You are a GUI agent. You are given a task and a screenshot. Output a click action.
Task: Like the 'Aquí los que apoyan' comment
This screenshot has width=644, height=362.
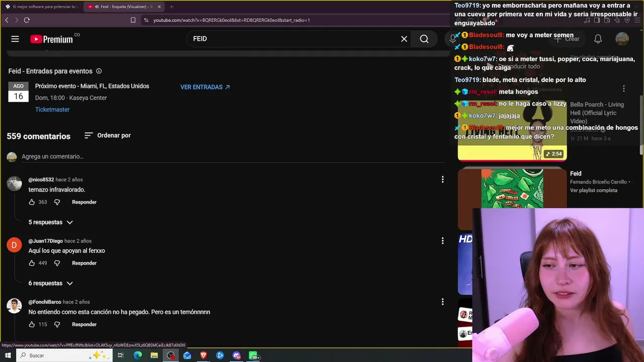32,263
